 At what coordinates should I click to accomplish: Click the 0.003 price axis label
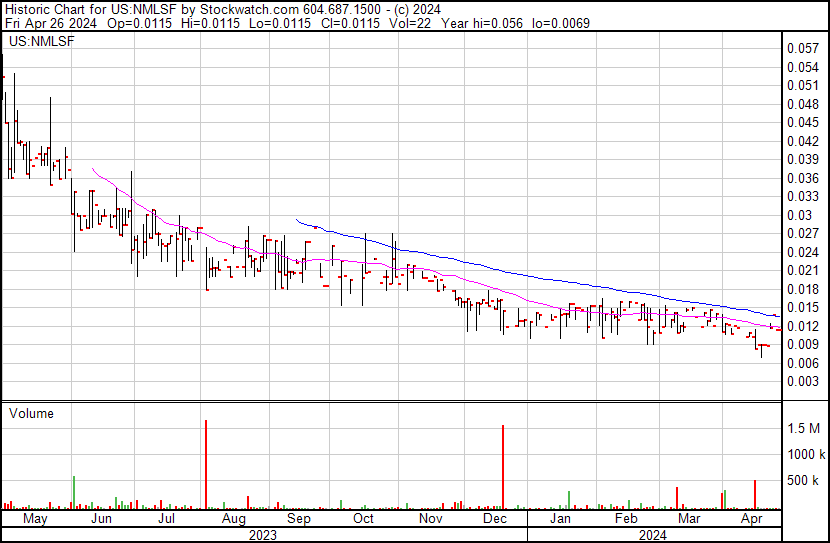(x=803, y=382)
